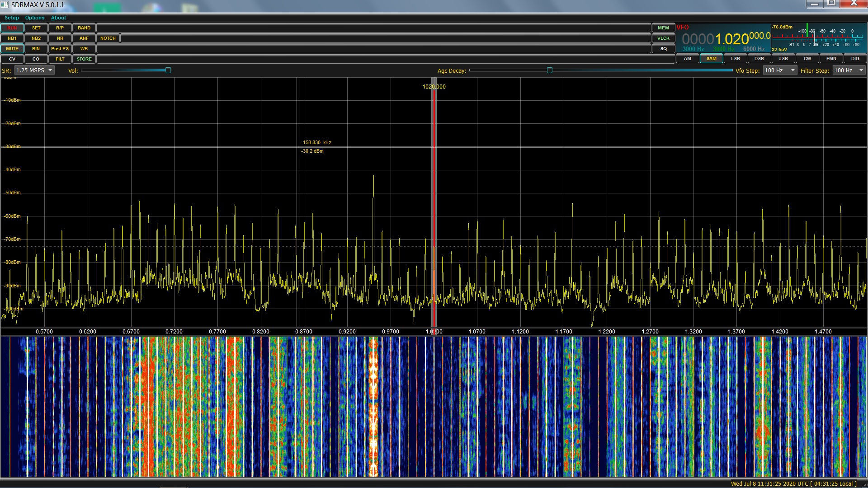Image resolution: width=868 pixels, height=488 pixels.
Task: Open the Setup menu
Action: coord(12,18)
